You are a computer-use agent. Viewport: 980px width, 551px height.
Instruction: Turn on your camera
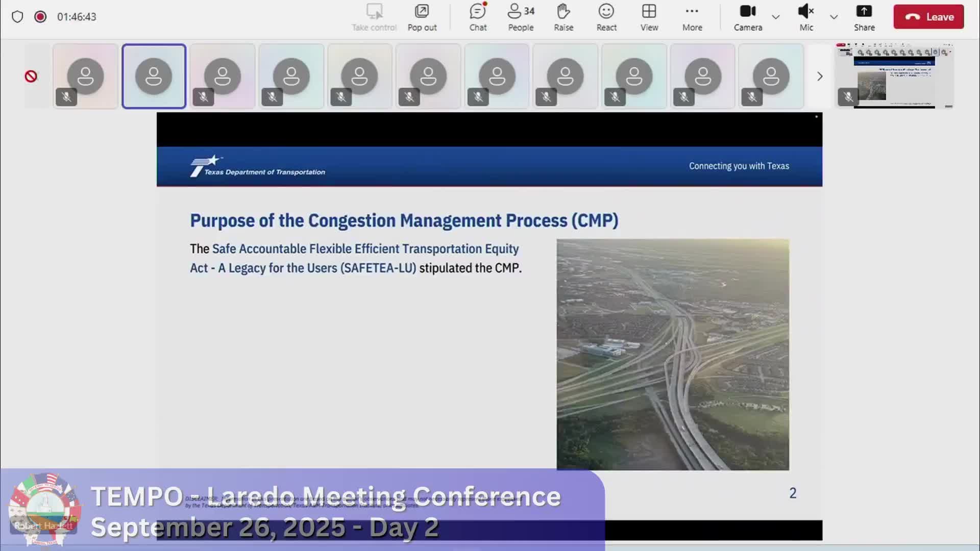tap(747, 16)
